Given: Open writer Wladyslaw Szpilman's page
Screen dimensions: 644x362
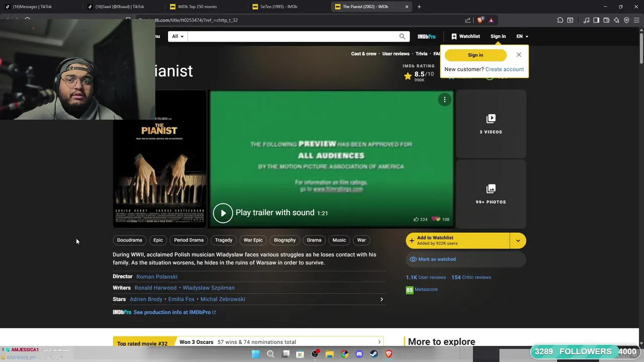Looking at the screenshot, I should (208, 288).
